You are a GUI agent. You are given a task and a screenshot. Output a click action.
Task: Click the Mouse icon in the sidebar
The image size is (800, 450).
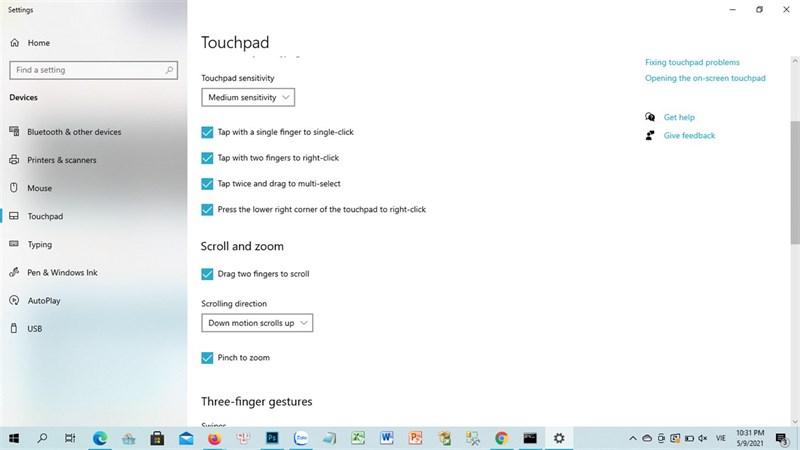tap(14, 188)
